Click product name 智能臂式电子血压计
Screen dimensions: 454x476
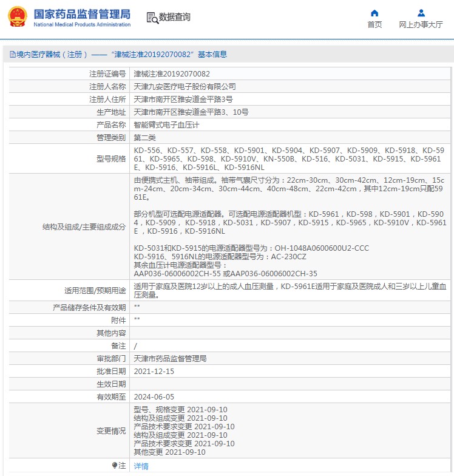coord(166,125)
